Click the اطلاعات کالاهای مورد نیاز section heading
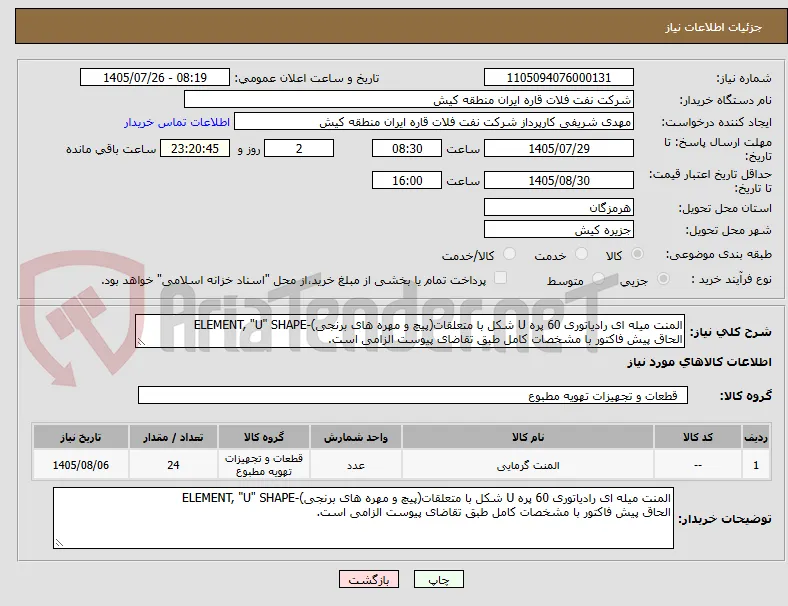788x606 pixels. 699,362
